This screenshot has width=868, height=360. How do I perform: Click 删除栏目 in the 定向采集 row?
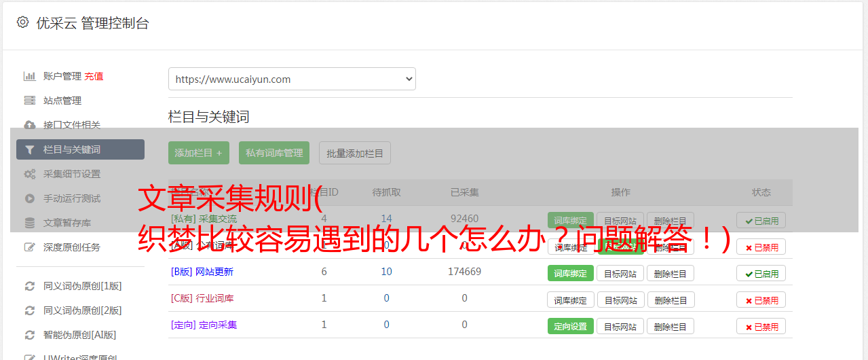[671, 326]
